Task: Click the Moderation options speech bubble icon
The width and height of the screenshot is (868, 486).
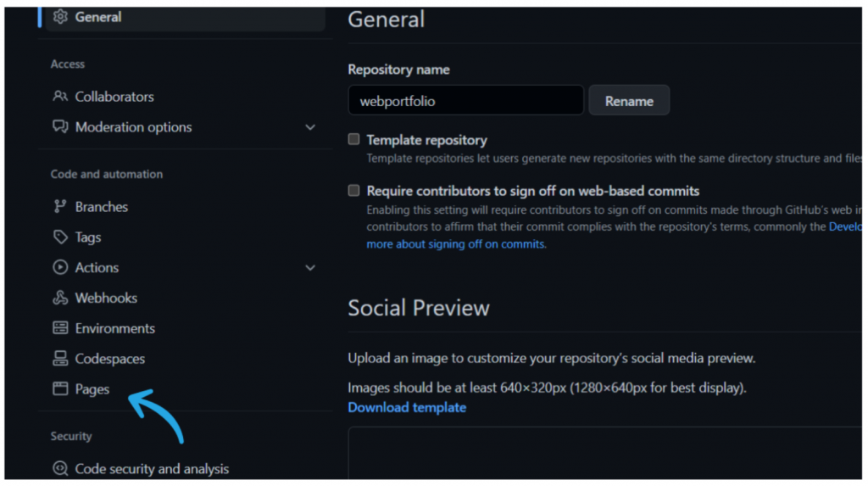Action: pyautogui.click(x=60, y=127)
